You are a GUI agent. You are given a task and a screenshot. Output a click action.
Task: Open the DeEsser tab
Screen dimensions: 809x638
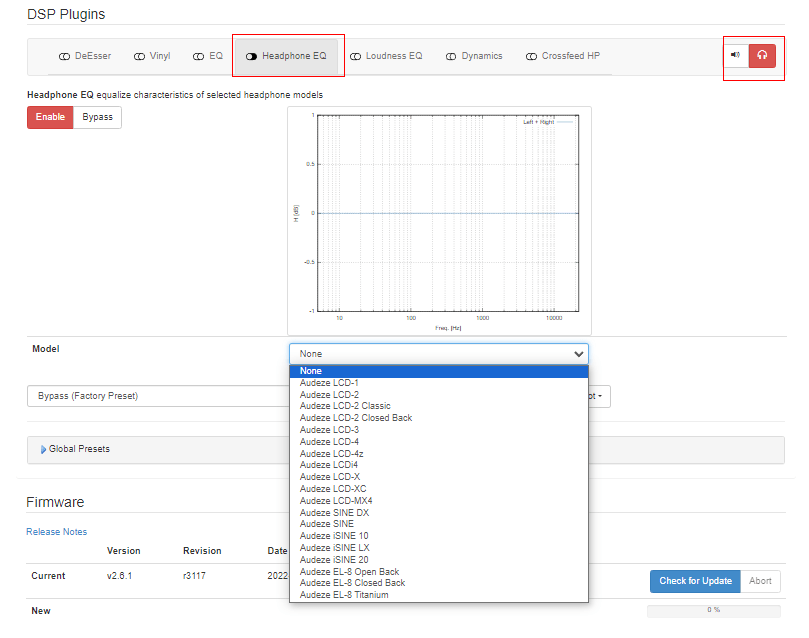tap(85, 56)
